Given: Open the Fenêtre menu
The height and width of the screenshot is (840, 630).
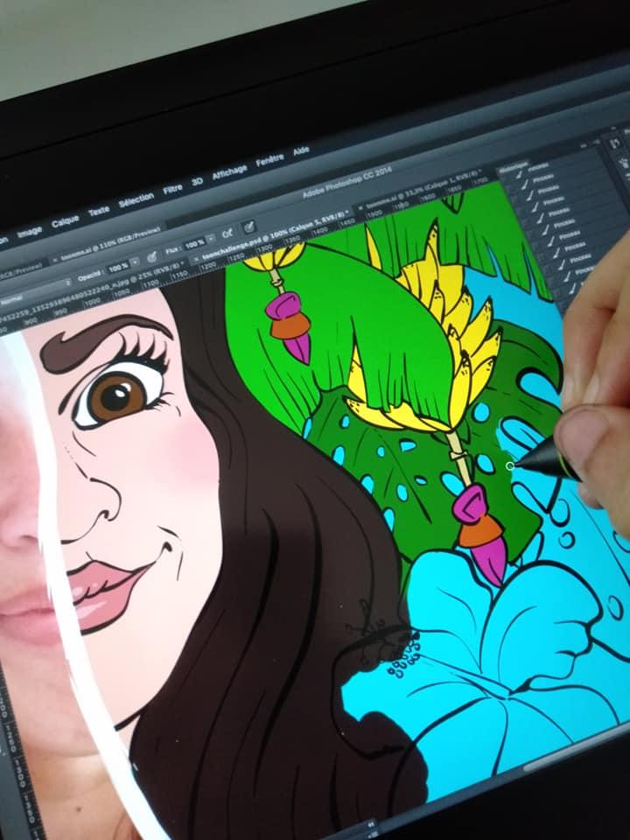Looking at the screenshot, I should [x=269, y=160].
